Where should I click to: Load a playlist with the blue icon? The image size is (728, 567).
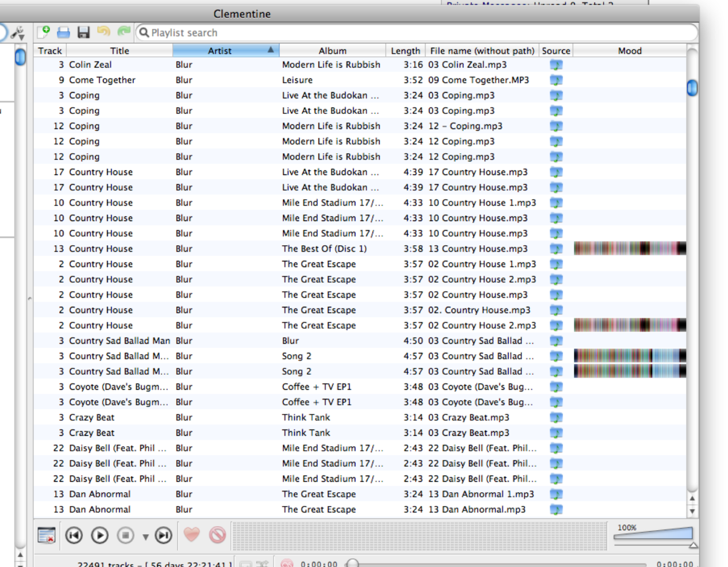pyautogui.click(x=63, y=33)
